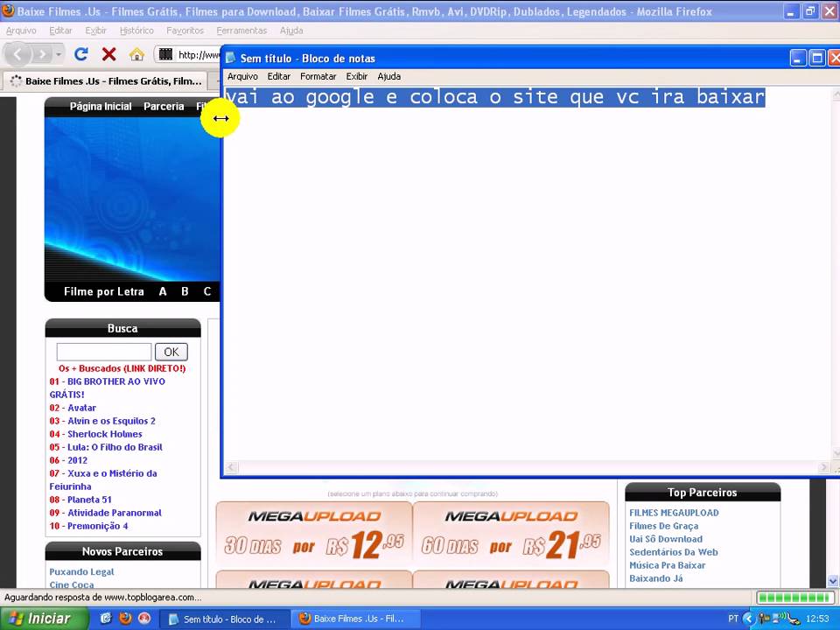Click the highlighted text line in Notepad
The height and width of the screenshot is (630, 840).
tap(495, 97)
